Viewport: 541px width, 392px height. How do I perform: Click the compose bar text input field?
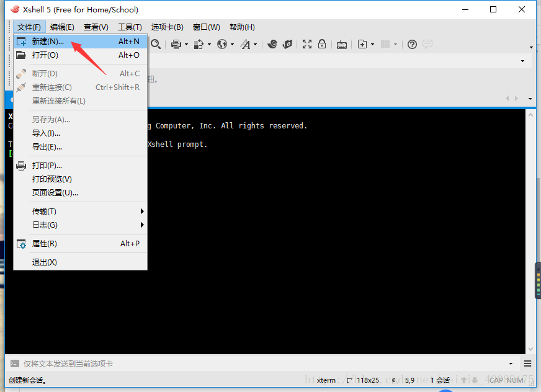coord(264,363)
